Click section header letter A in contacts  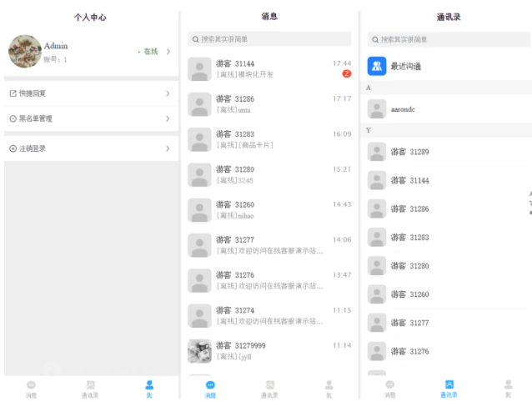369,88
